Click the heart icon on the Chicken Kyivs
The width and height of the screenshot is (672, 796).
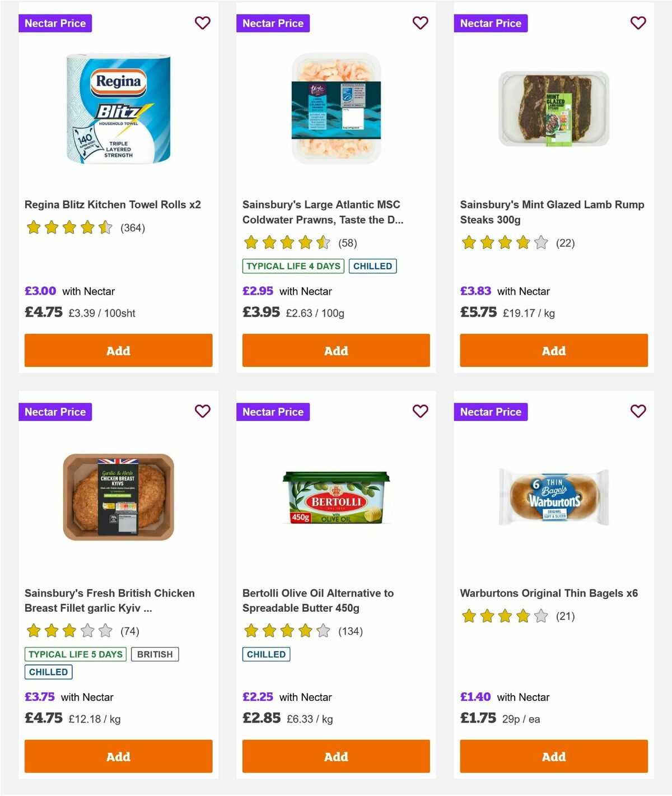tap(202, 411)
